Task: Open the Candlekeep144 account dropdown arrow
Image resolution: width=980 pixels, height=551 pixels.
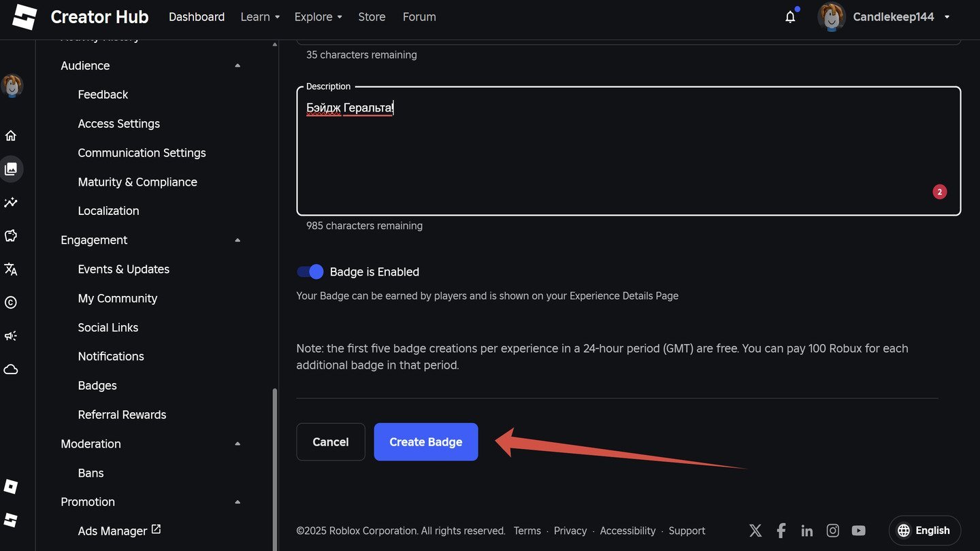Action: pyautogui.click(x=947, y=17)
